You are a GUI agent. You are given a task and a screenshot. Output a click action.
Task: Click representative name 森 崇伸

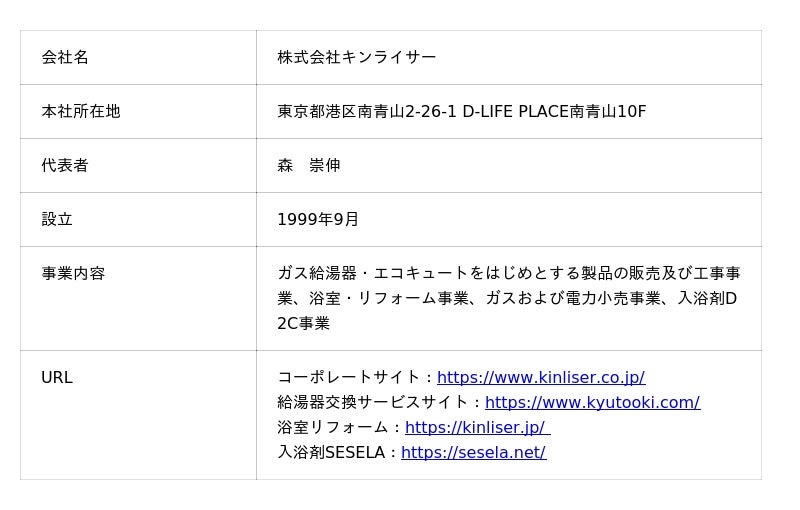pyautogui.click(x=309, y=165)
